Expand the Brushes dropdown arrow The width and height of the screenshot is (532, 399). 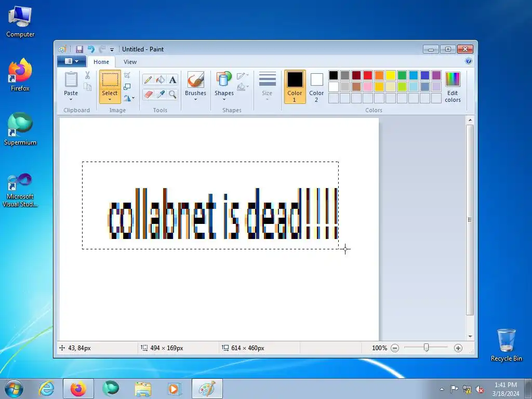[195, 100]
